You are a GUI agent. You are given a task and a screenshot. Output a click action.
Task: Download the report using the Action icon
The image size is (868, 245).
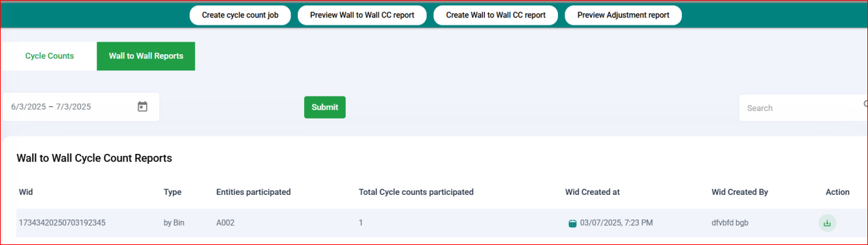(827, 223)
